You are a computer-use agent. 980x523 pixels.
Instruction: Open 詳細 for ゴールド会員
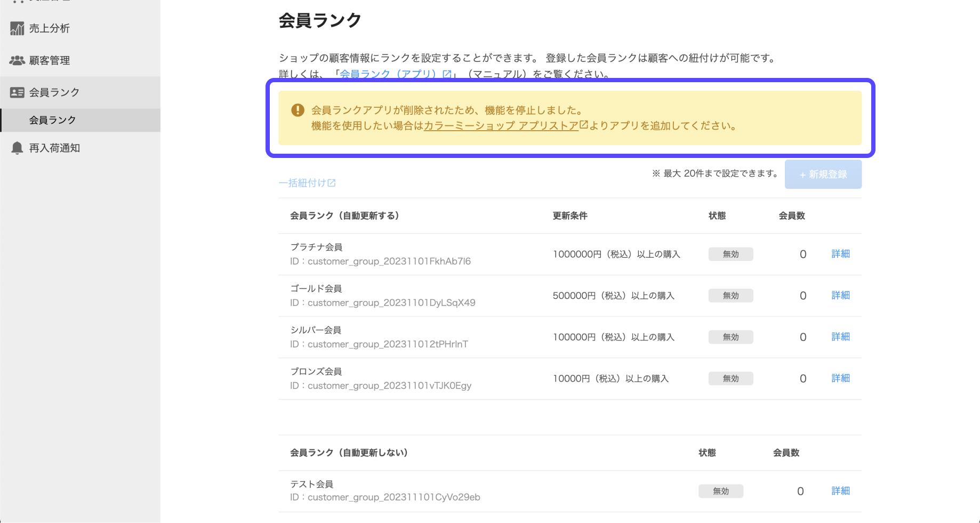pos(840,296)
